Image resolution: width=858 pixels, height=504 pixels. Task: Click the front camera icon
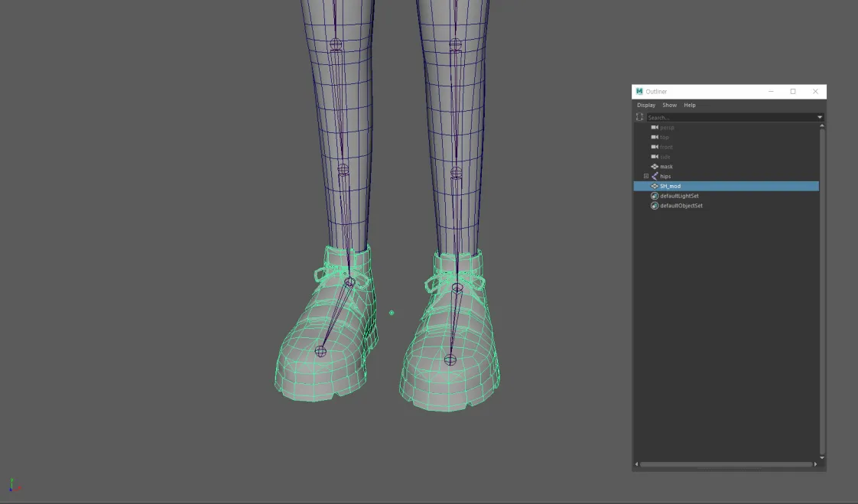[655, 147]
